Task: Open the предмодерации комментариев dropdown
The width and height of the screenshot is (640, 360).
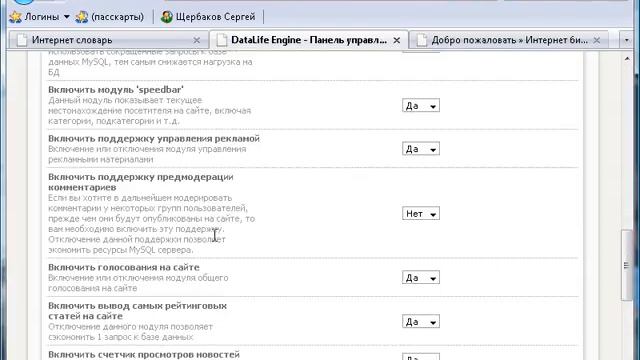Action: pyautogui.click(x=421, y=213)
